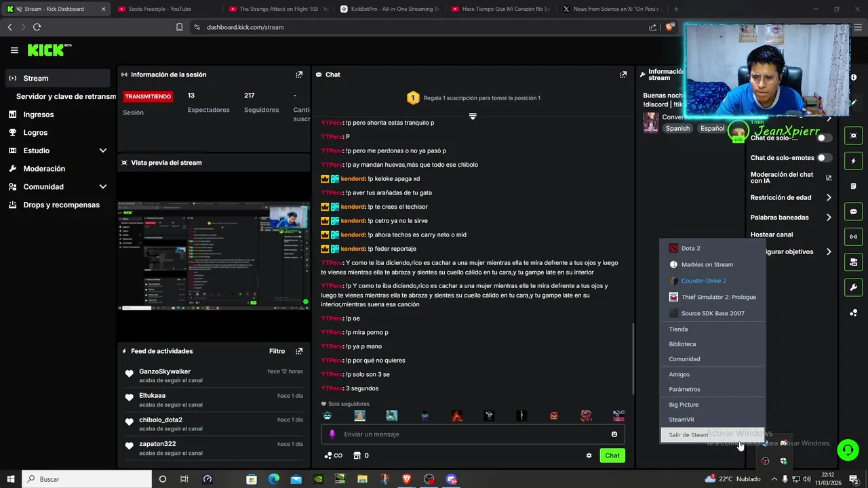Expand the Comunidad sidebar section
The height and width of the screenshot is (488, 868).
pyautogui.click(x=103, y=186)
